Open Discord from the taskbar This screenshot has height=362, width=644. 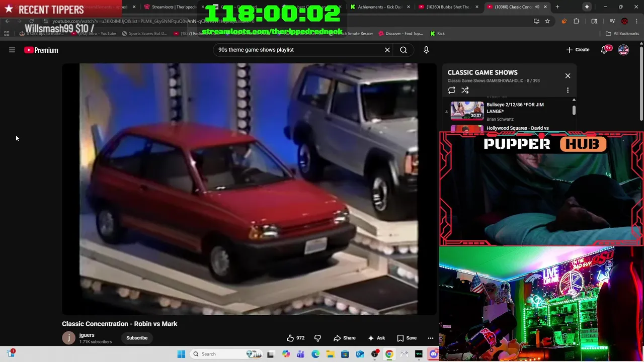click(x=433, y=354)
